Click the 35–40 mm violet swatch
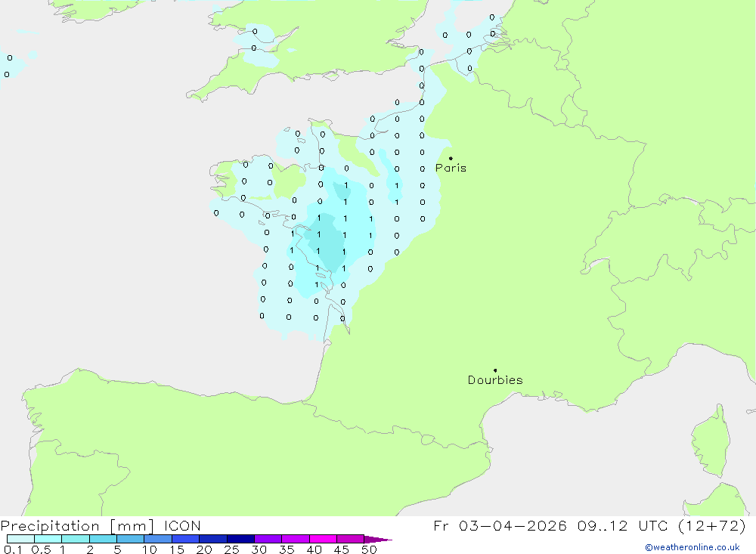 coord(295,539)
